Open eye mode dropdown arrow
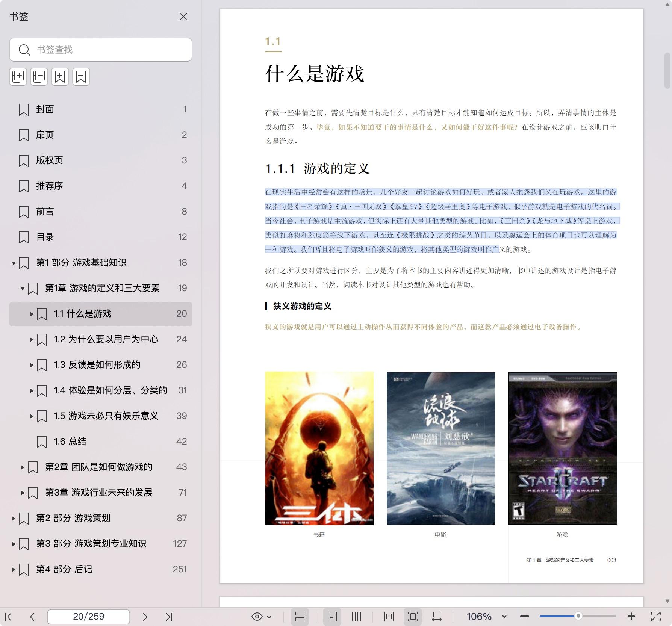This screenshot has height=626, width=672. coord(269,617)
